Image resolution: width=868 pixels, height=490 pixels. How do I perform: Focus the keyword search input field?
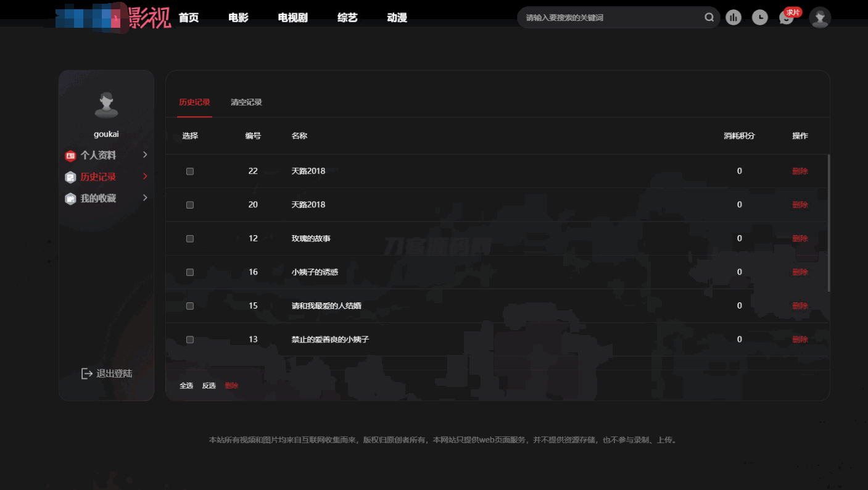click(611, 18)
